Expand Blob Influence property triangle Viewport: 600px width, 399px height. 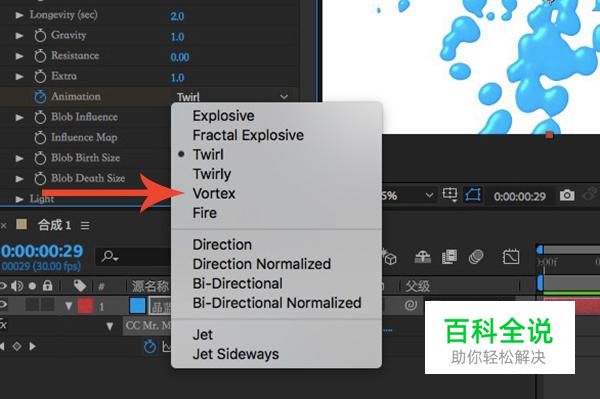point(19,117)
